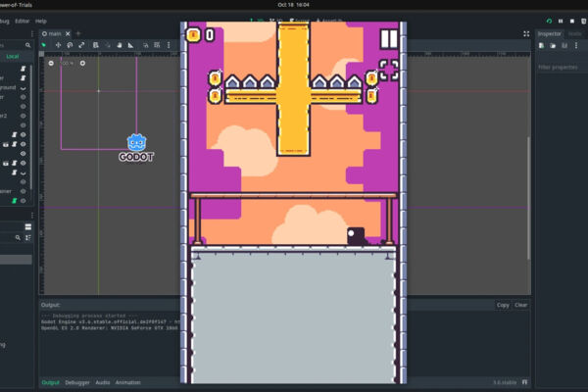Click the bracket focus icon in game window
The height and width of the screenshot is (392, 588).
pyautogui.click(x=389, y=71)
